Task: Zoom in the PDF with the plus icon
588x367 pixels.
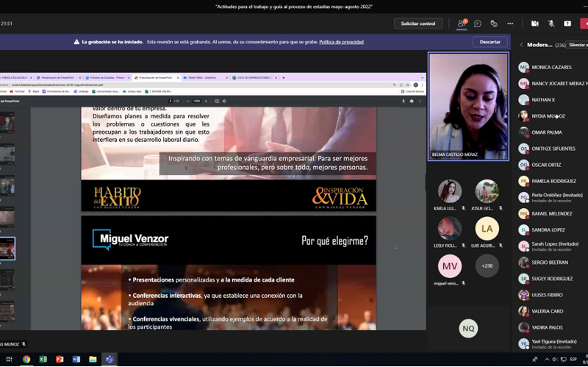Action: (206, 101)
